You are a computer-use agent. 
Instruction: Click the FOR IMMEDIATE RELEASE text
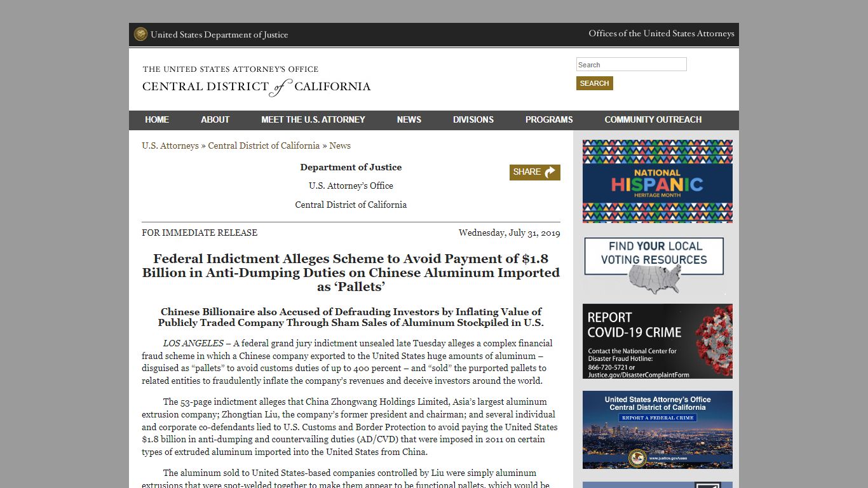click(200, 233)
